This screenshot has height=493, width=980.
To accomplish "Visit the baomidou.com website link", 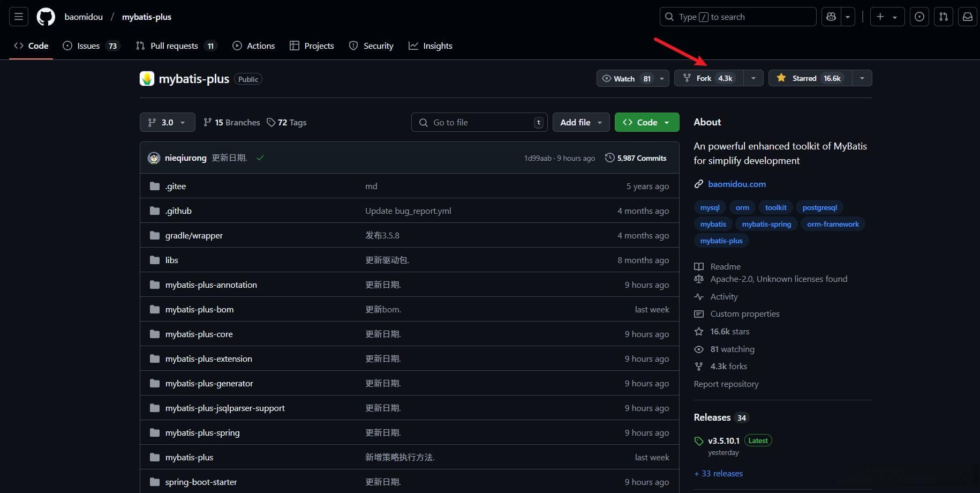I will tap(737, 184).
